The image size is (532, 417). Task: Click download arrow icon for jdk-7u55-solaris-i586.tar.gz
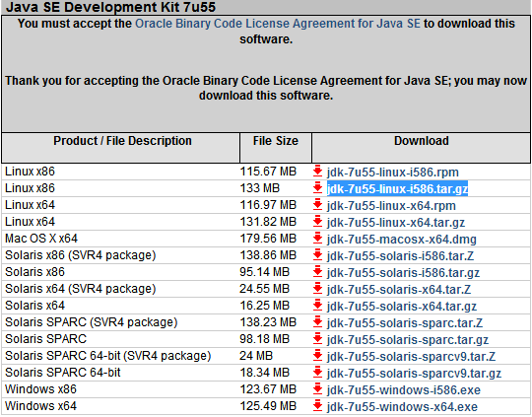[317, 271]
